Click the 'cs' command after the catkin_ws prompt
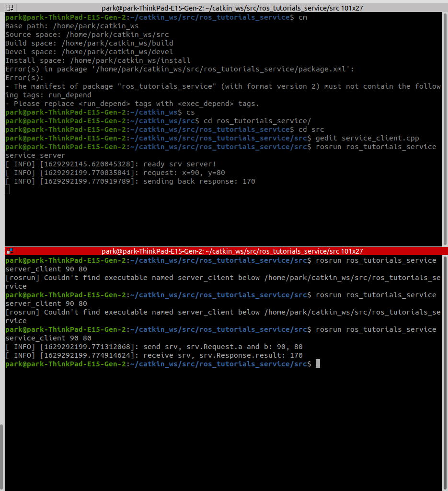The image size is (448, 491). pos(191,112)
